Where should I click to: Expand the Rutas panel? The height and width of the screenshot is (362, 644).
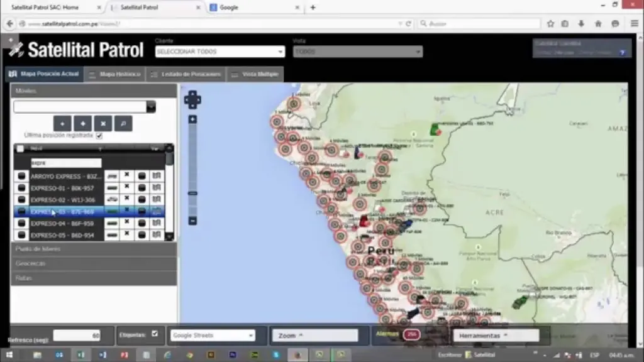[x=94, y=278]
